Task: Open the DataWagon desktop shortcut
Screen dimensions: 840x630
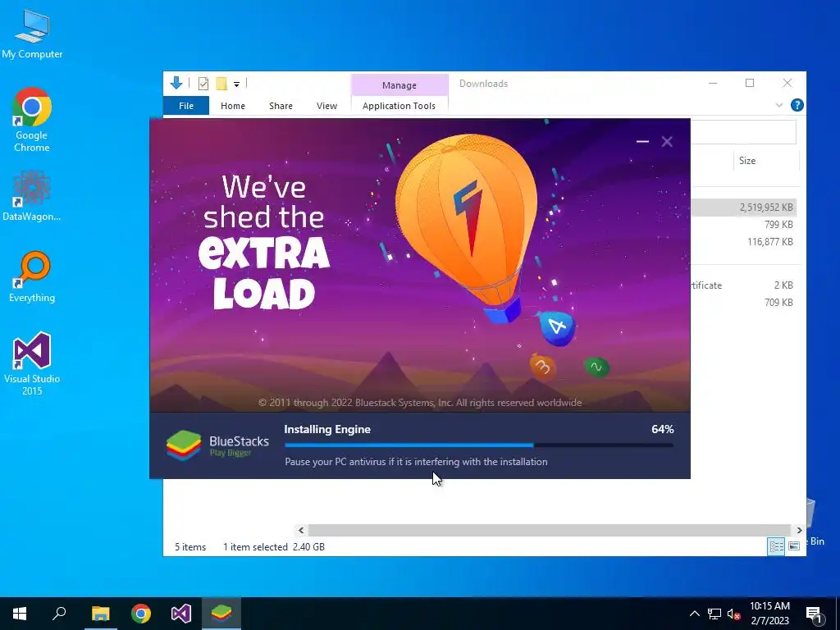Action: [32, 196]
